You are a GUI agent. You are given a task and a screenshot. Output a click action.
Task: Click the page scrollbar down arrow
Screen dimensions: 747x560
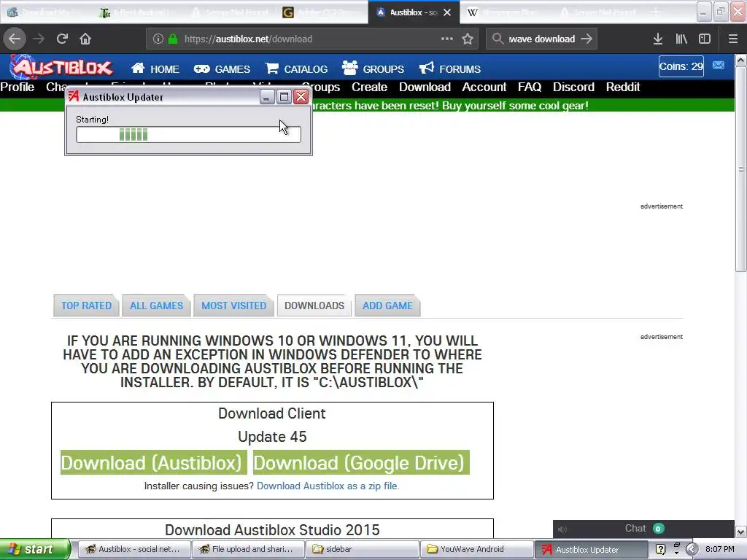pos(741,532)
